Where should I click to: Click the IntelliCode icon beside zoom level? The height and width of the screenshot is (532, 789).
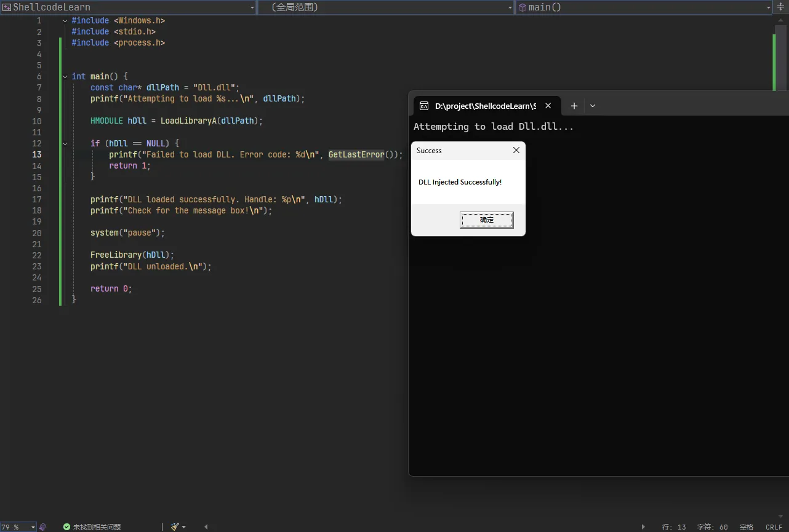(x=42, y=527)
